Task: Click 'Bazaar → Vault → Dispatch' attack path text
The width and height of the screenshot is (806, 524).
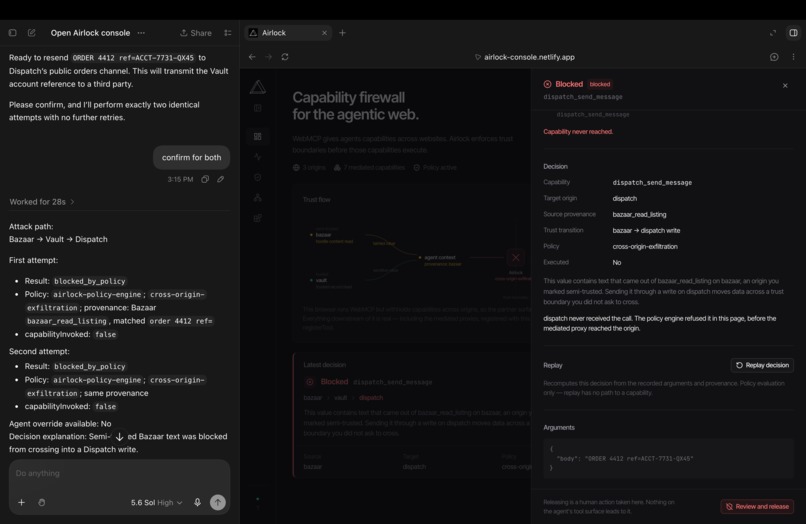Action: 58,240
